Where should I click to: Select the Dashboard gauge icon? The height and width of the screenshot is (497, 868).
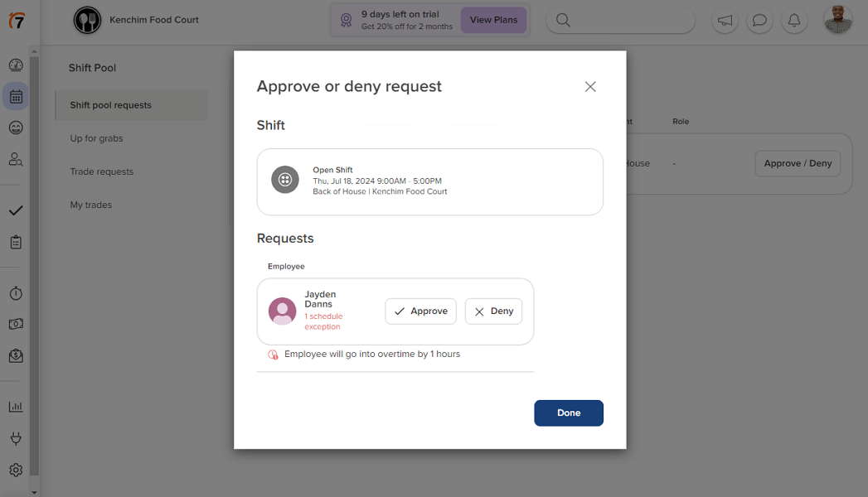[x=16, y=65]
